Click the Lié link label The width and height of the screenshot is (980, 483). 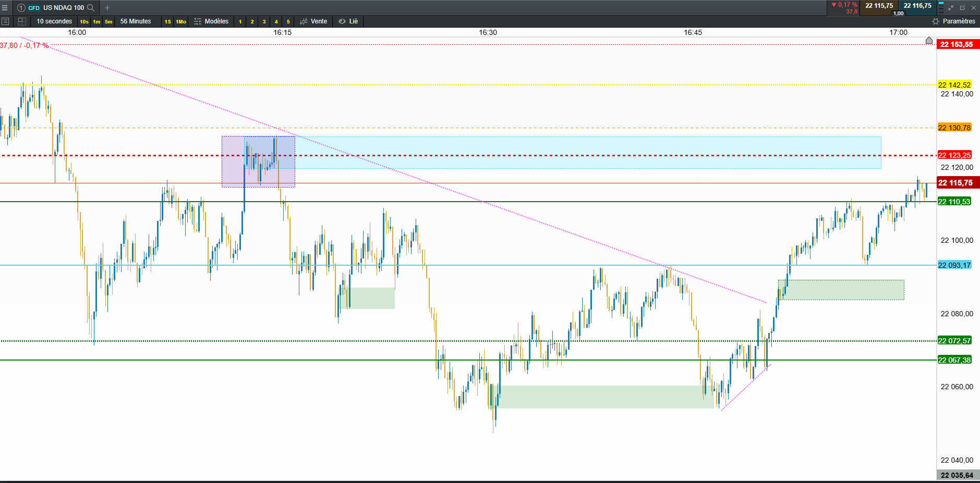click(x=354, y=21)
